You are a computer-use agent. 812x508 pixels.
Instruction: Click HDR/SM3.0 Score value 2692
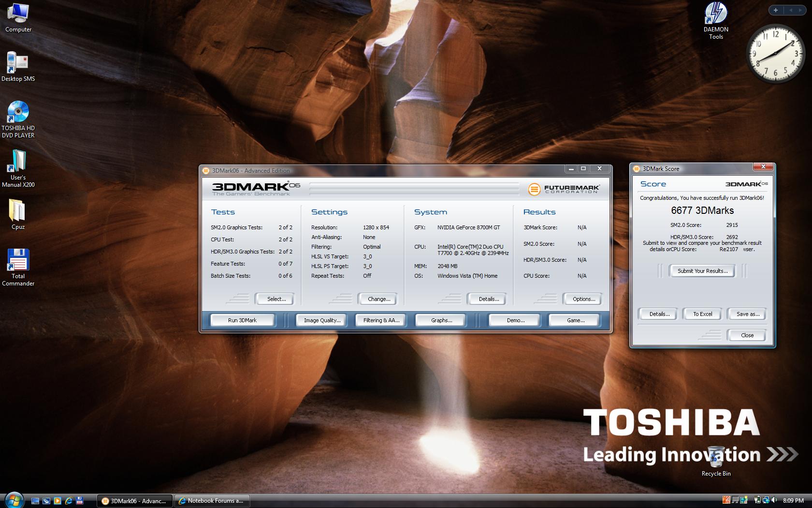(732, 237)
